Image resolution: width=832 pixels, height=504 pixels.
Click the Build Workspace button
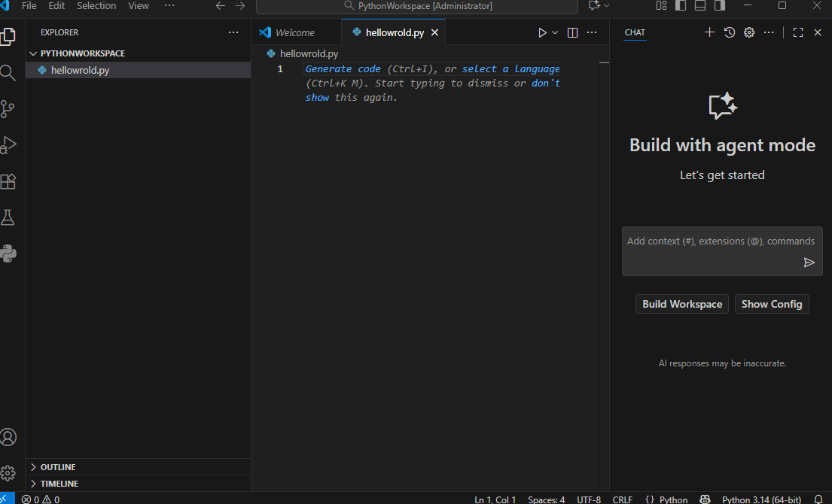682,304
